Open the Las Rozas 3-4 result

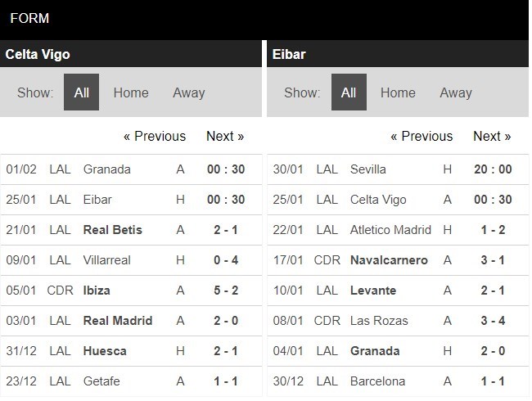(398, 321)
